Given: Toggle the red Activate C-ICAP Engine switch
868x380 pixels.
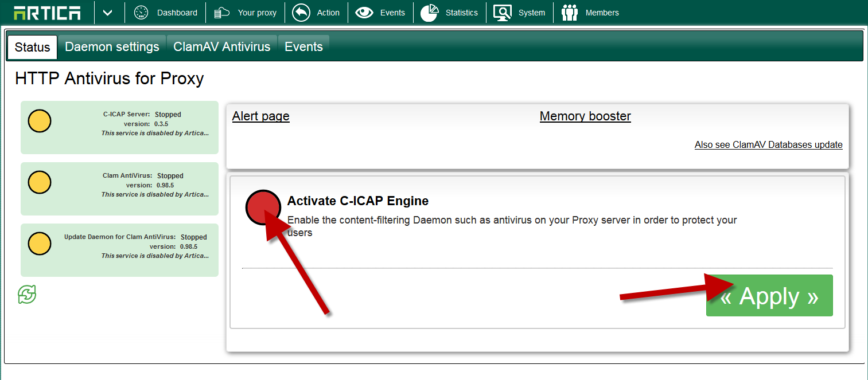Looking at the screenshot, I should click(263, 207).
